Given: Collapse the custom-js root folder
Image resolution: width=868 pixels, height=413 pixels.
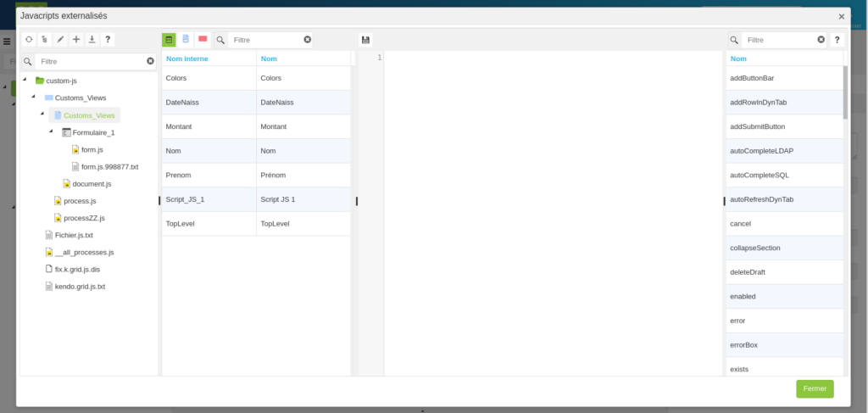Looking at the screenshot, I should [25, 80].
